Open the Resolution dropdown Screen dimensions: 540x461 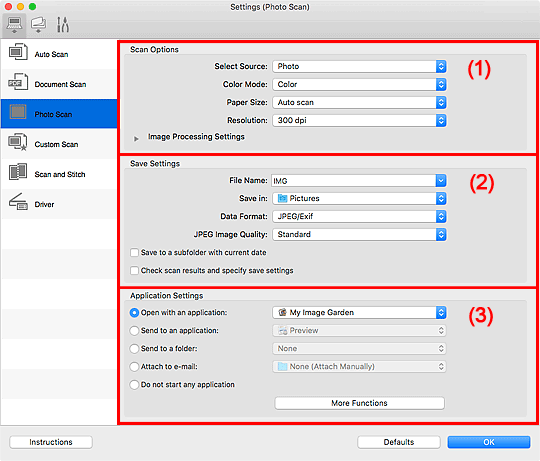pos(359,121)
